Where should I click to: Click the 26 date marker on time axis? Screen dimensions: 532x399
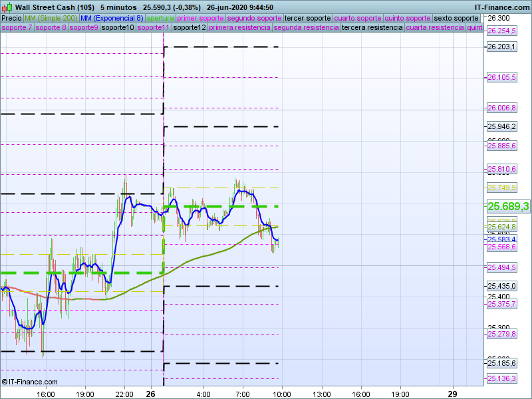(x=151, y=394)
